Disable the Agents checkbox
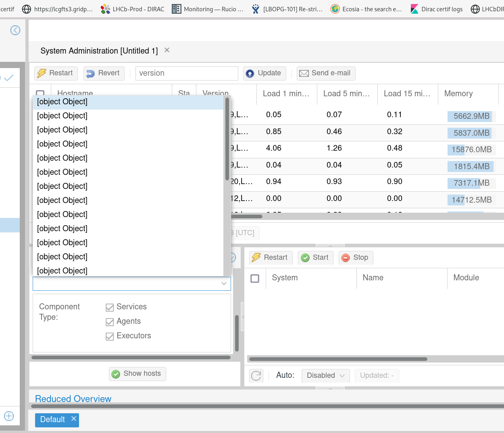The height and width of the screenshot is (433, 504). tap(110, 321)
